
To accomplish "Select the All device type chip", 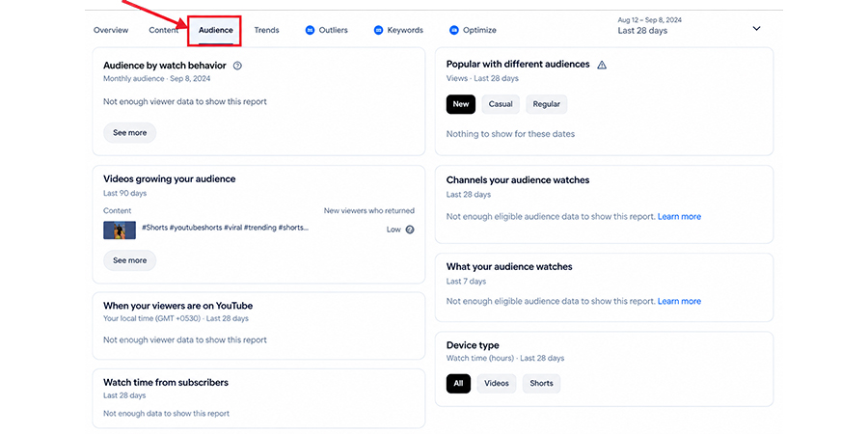I will [458, 384].
